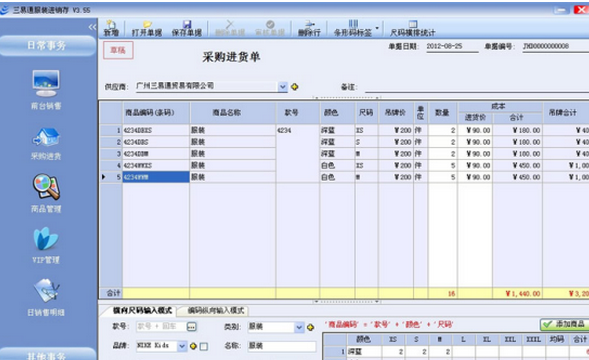Collapse the sidebar with the double-arrow icon

tap(92, 27)
